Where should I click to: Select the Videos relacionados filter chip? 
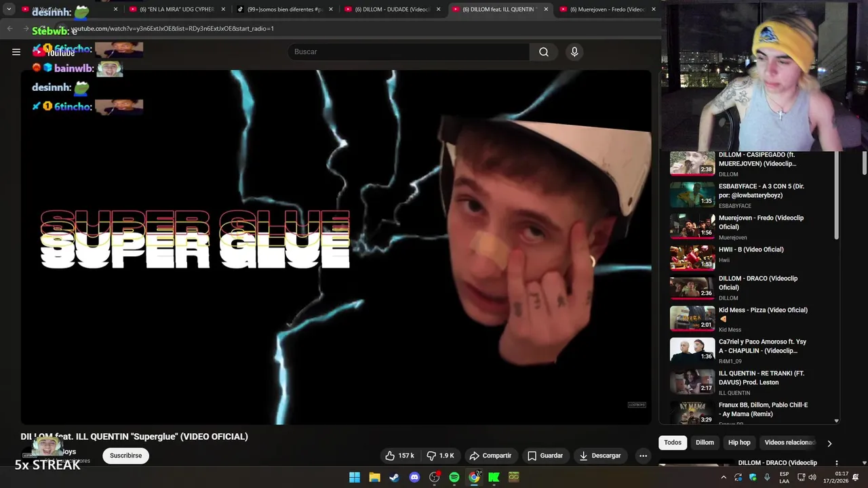coord(789,443)
